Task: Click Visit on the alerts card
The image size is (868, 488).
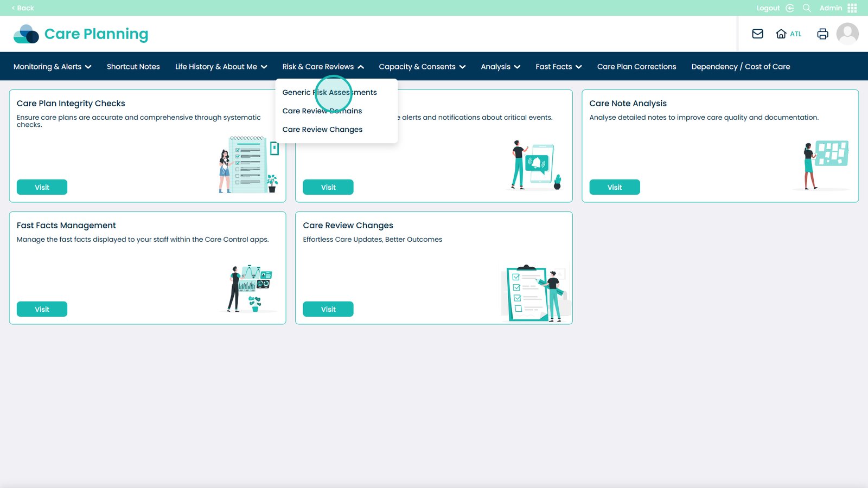Action: point(328,187)
